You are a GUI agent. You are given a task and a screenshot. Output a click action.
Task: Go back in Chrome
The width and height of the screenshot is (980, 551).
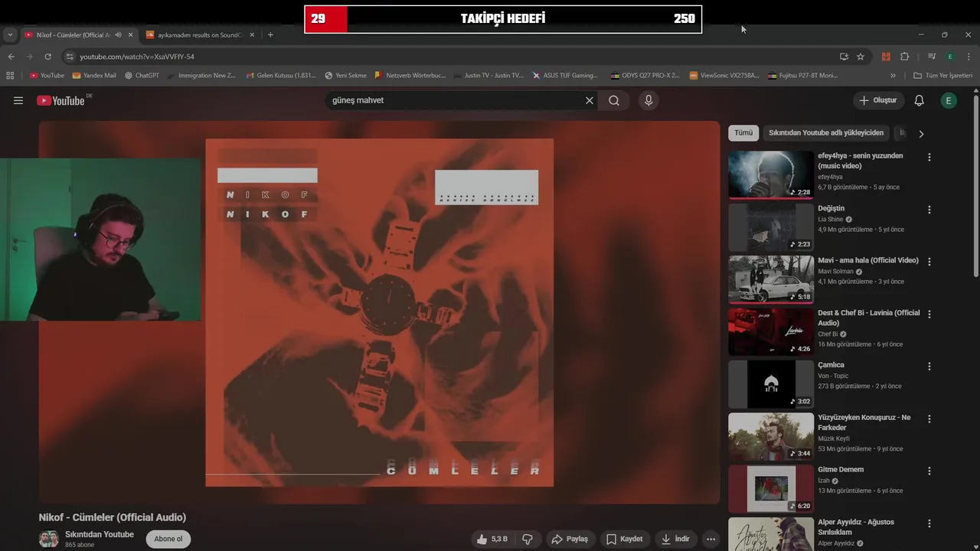click(11, 57)
